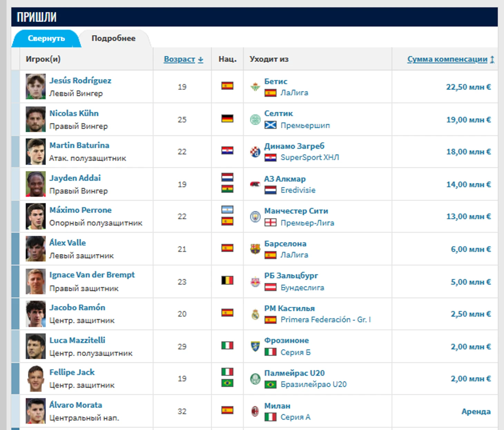Select the Spain flag beside Primera Federación
The image size is (504, 430).
tap(271, 320)
